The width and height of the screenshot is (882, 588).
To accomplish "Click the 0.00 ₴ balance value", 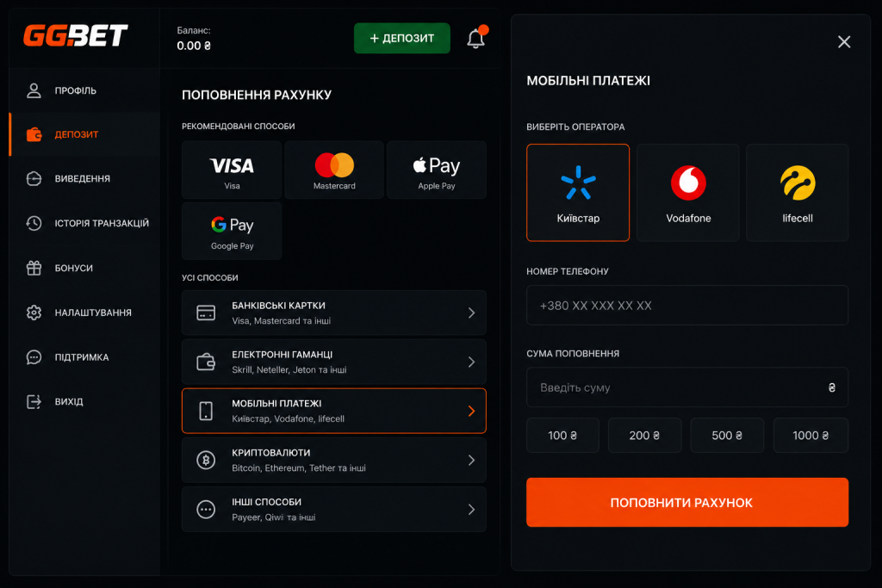I will [194, 46].
